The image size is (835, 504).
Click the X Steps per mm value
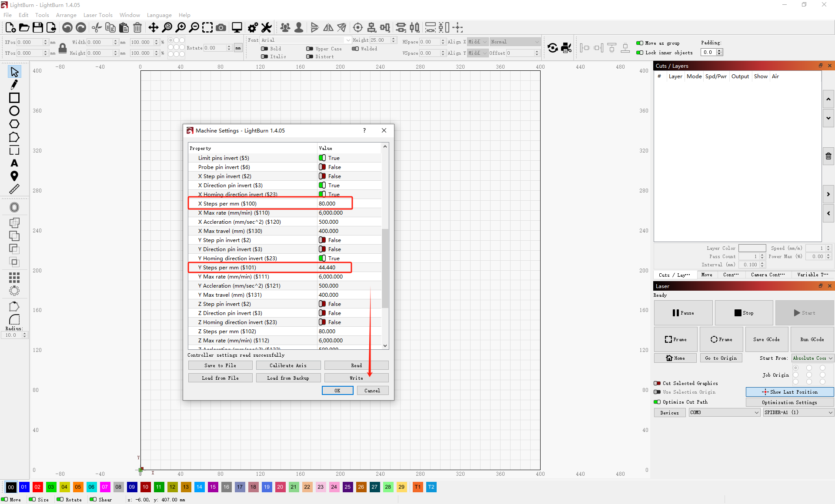coord(327,203)
